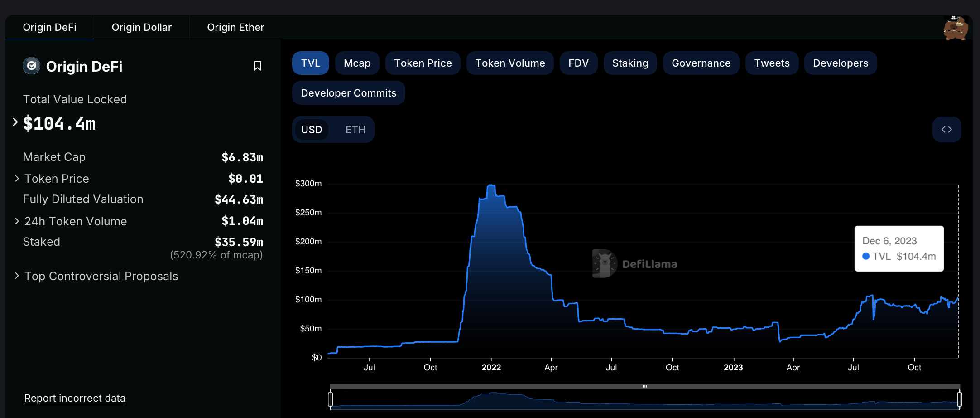The width and height of the screenshot is (980, 418).
Task: Switch to the Origin Dollar tab
Action: 142,27
